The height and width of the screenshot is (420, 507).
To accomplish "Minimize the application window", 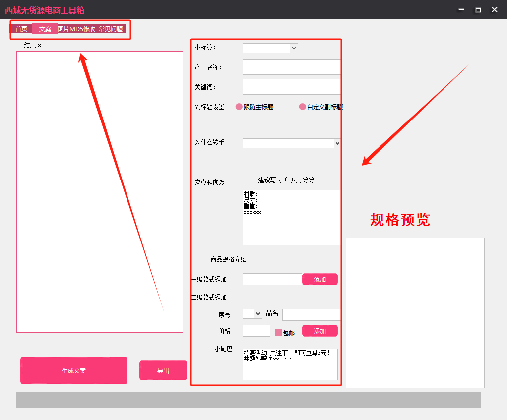I will [x=462, y=10].
